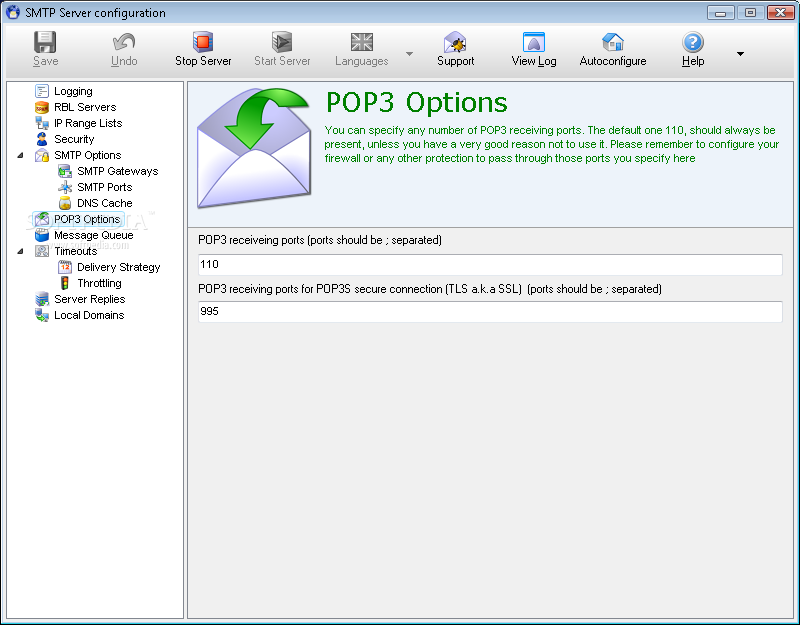
Task: Go to IP Range Lists
Action: pyautogui.click(x=88, y=123)
